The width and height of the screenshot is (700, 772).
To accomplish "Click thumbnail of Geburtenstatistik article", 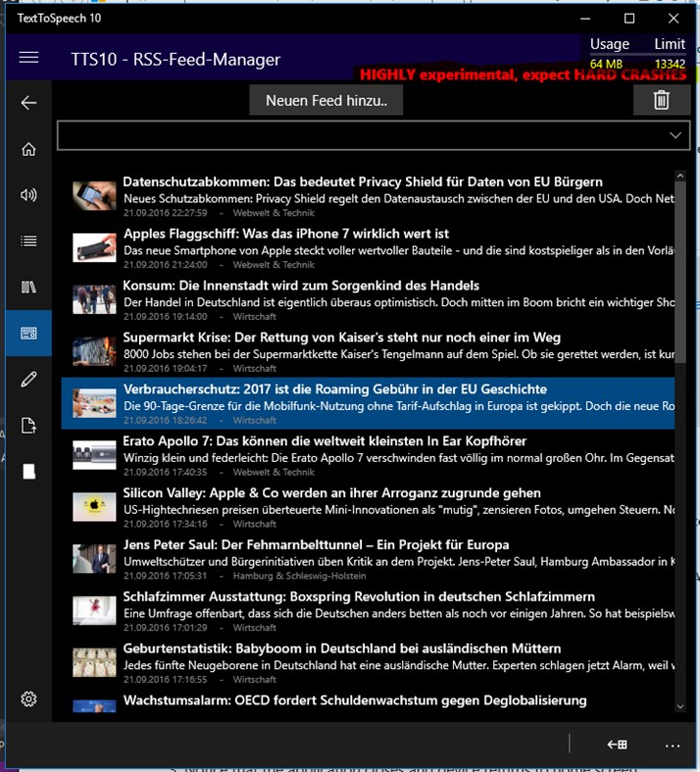I will pyautogui.click(x=94, y=662).
